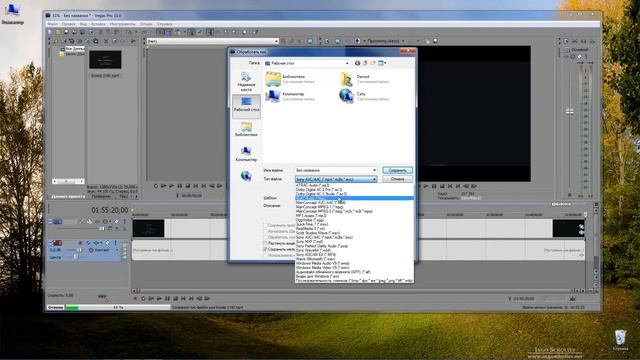
Task: Switch to the Проводник tab
Action: (100, 196)
